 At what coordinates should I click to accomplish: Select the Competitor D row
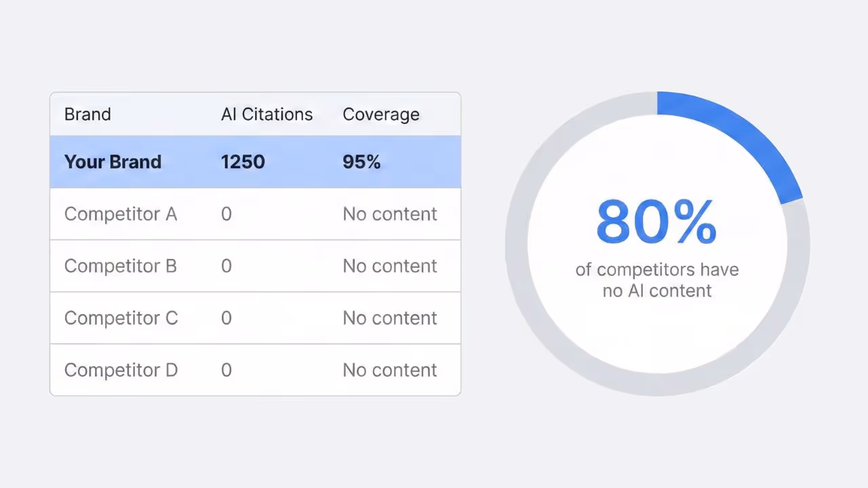[255, 370]
